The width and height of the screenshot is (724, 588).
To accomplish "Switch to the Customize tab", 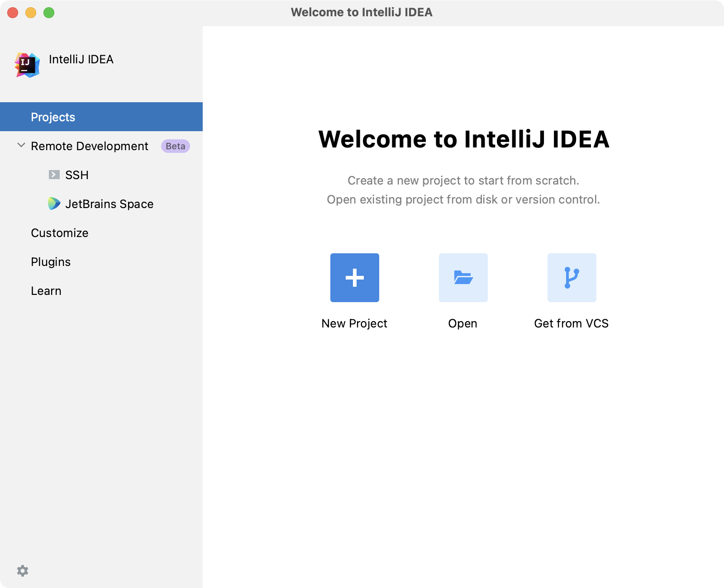I will point(101,232).
